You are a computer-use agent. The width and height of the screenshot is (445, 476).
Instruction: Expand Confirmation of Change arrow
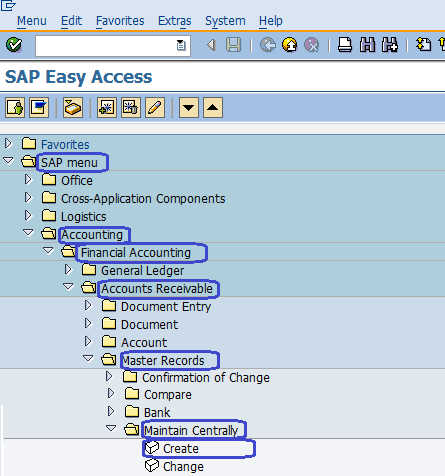[109, 377]
